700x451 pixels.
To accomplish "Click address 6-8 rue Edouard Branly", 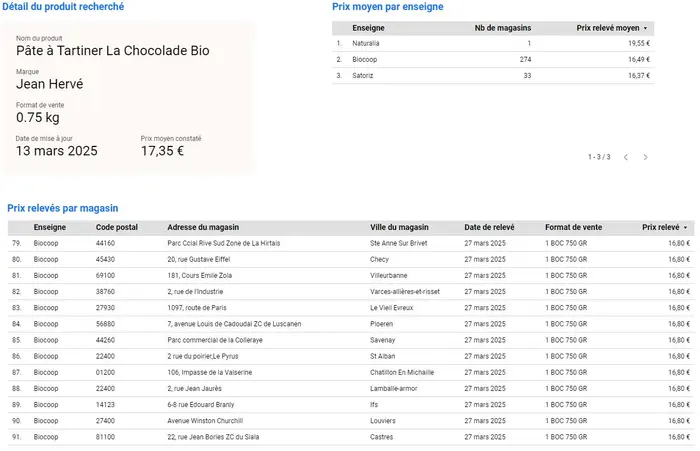I will 201,405.
